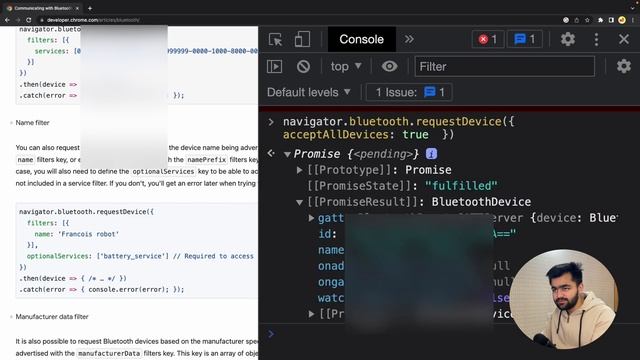Open the DevTools three-dot menu
640x360 pixels.
(596, 39)
